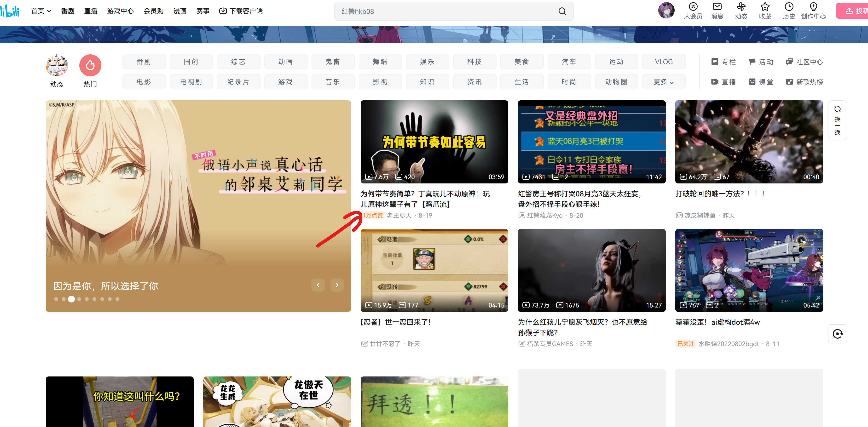The width and height of the screenshot is (868, 427).
Task: Show next carousel banner
Action: (337, 285)
